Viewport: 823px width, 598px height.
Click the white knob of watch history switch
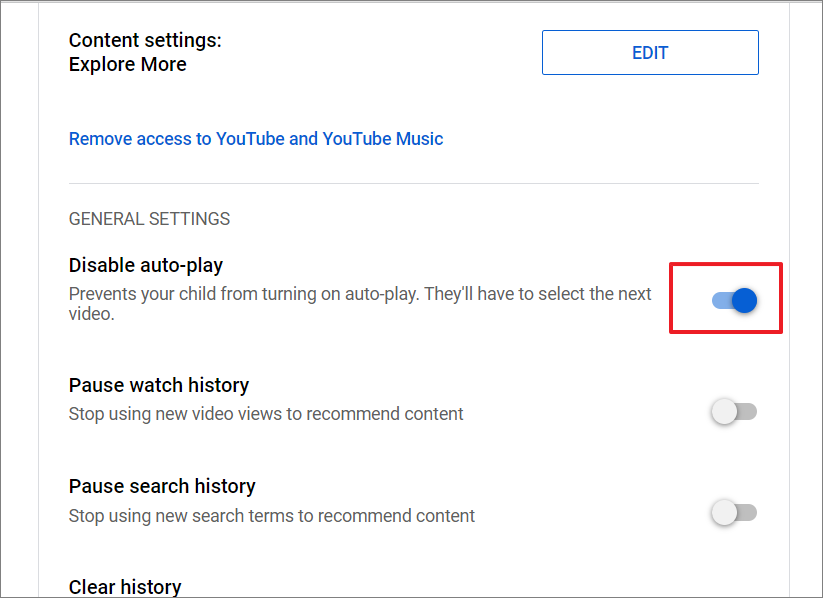coord(724,412)
